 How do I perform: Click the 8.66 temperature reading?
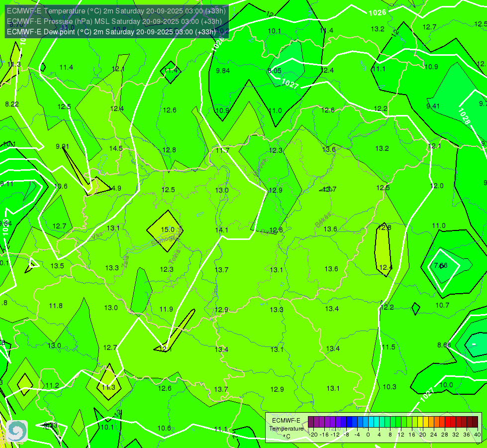[x=444, y=345]
